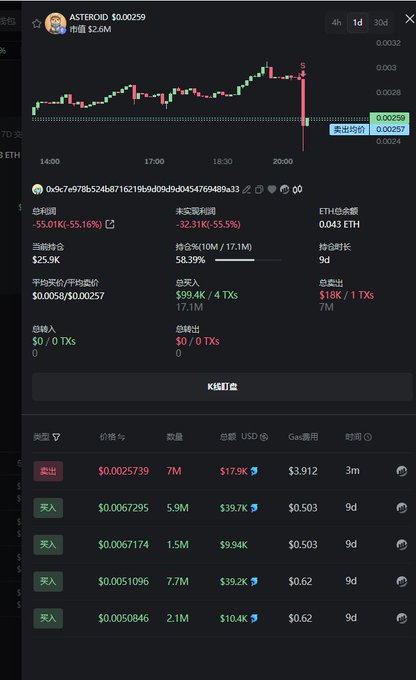The image size is (416, 680).
Task: Click the blue icon beside $17.9K
Action: (x=254, y=471)
